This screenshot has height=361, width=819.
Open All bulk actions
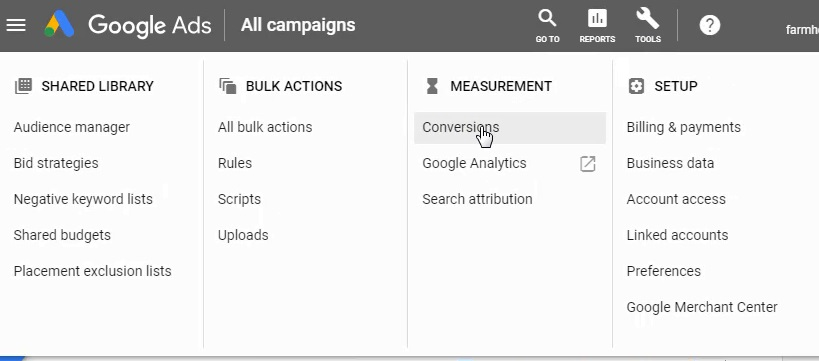(265, 127)
